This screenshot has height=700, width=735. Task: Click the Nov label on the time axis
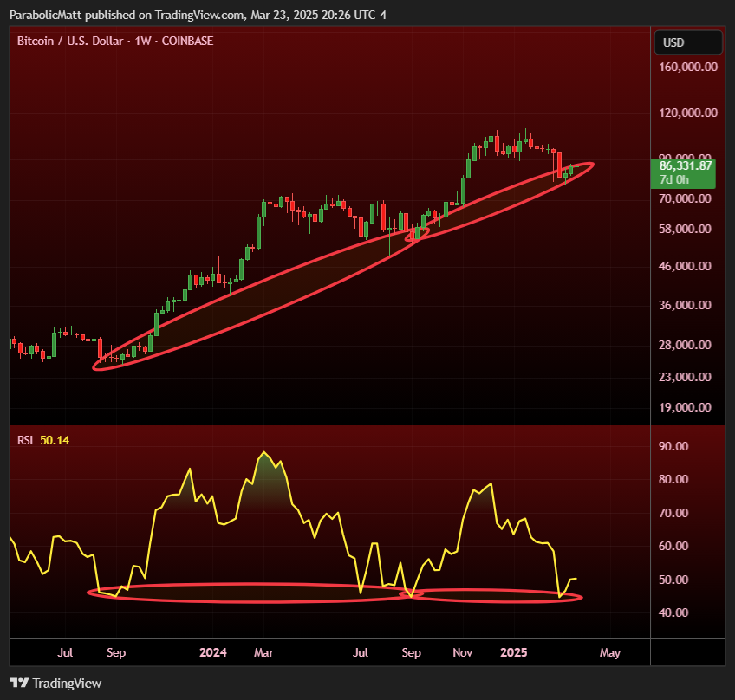[x=463, y=652]
